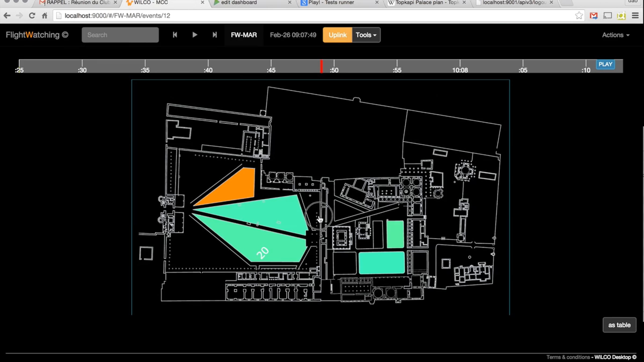Toggle the blue PLAY timeline button
The height and width of the screenshot is (362, 644).
click(605, 64)
